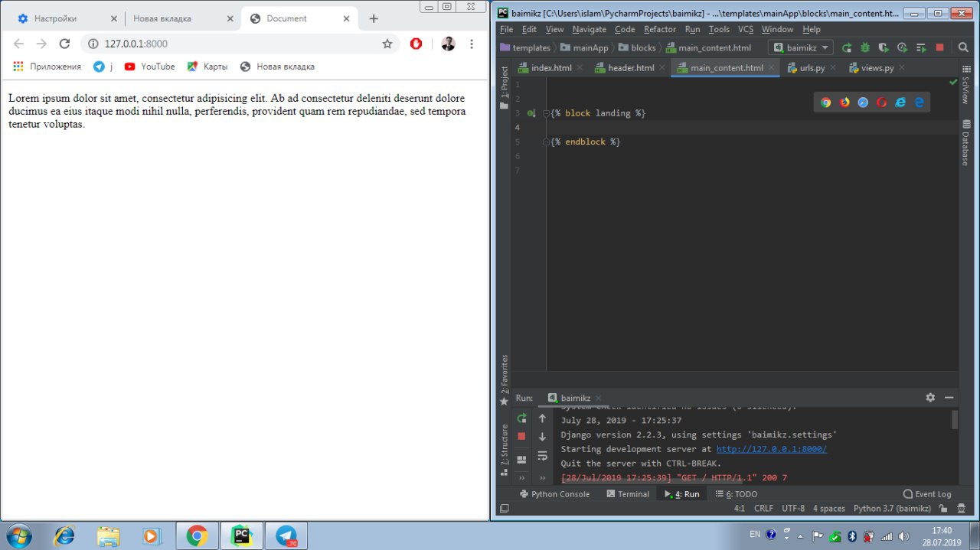Open page in Internet Explorer from editor popup
The height and width of the screenshot is (550, 980).
[x=900, y=103]
